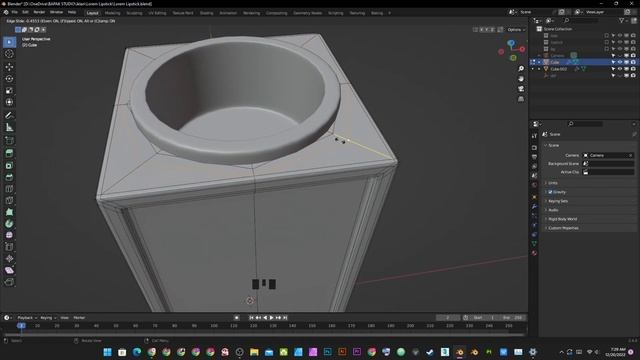Select the Select Box tool in the toolbar
The height and width of the screenshot is (360, 640).
click(x=9, y=42)
